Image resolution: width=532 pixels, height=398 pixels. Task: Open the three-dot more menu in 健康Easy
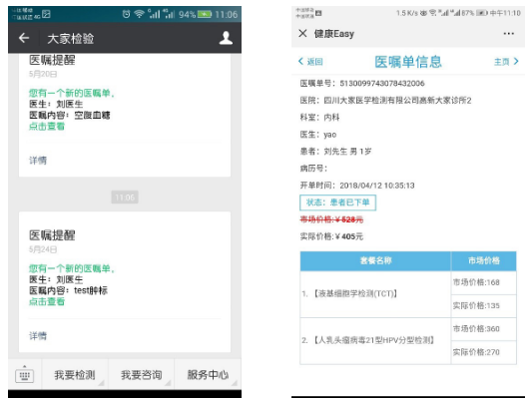pyautogui.click(x=509, y=33)
